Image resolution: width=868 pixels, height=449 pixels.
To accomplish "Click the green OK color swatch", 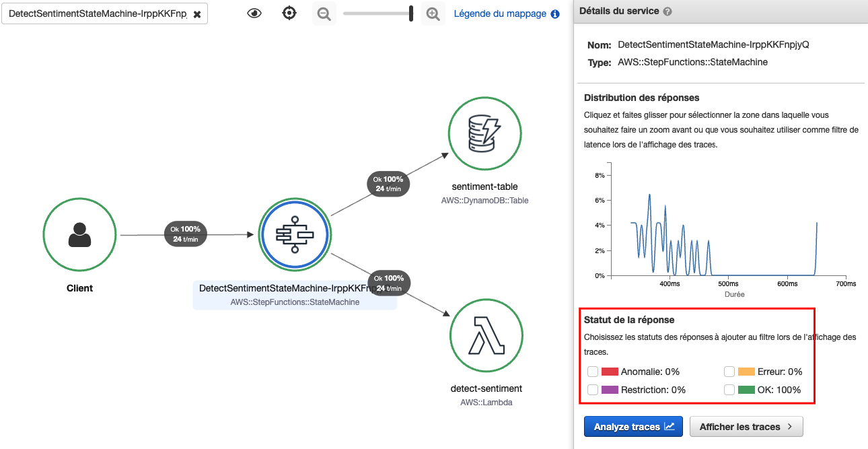I will (746, 390).
